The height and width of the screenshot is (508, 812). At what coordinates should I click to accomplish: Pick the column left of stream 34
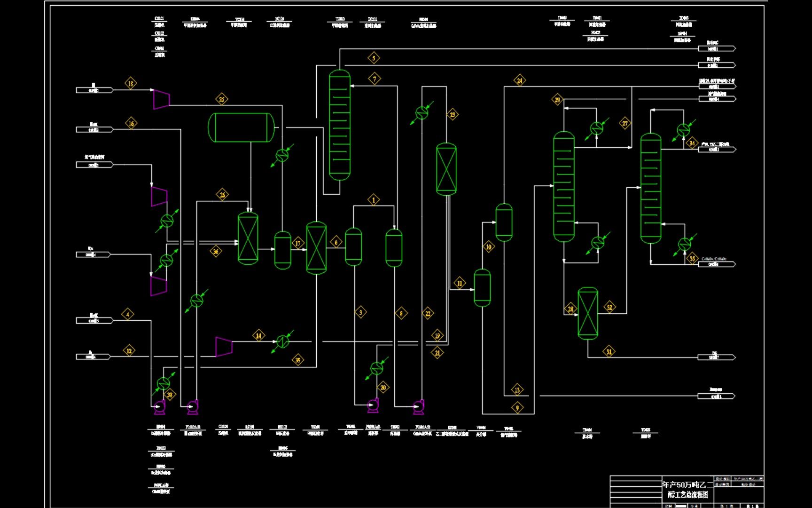click(x=651, y=189)
